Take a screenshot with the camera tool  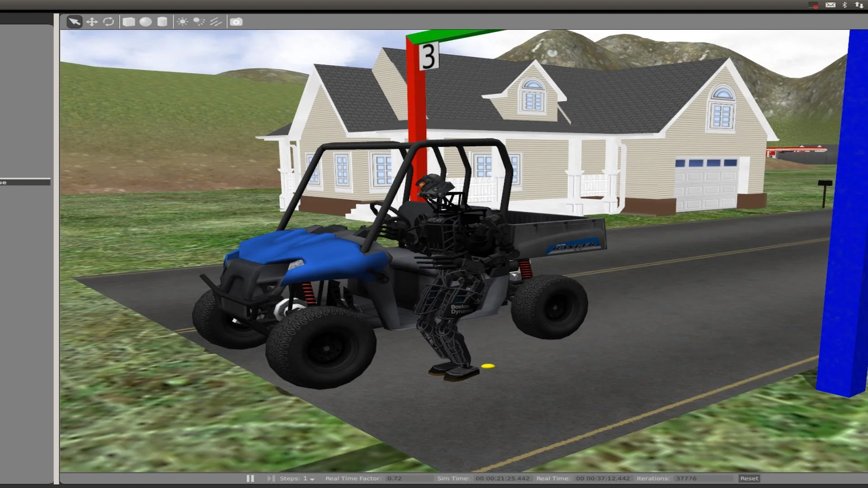[236, 21]
